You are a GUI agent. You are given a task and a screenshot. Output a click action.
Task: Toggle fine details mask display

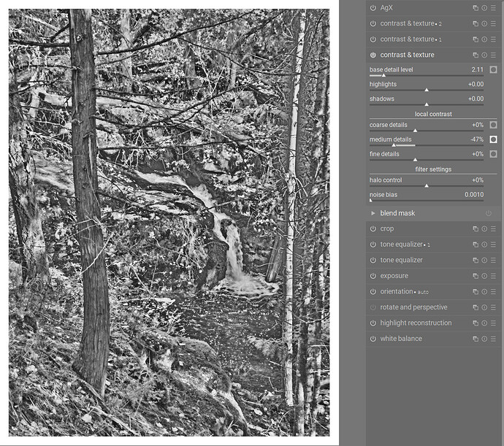coord(493,154)
